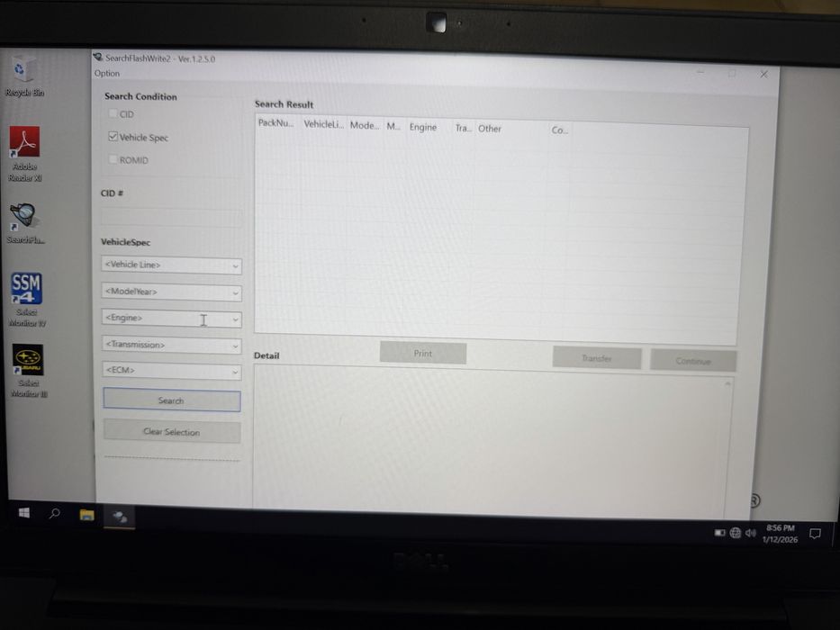Close the SearchFlashWrite2 window
This screenshot has height=630, width=840.
(x=764, y=75)
